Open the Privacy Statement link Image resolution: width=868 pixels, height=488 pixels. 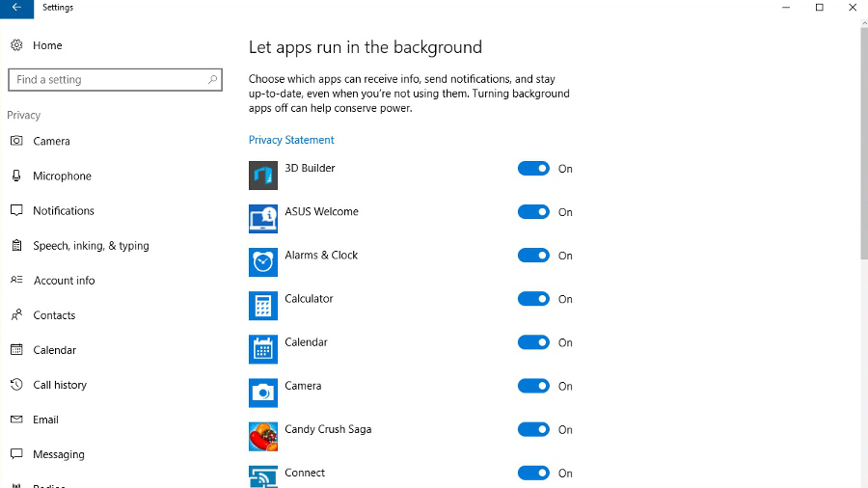point(291,140)
